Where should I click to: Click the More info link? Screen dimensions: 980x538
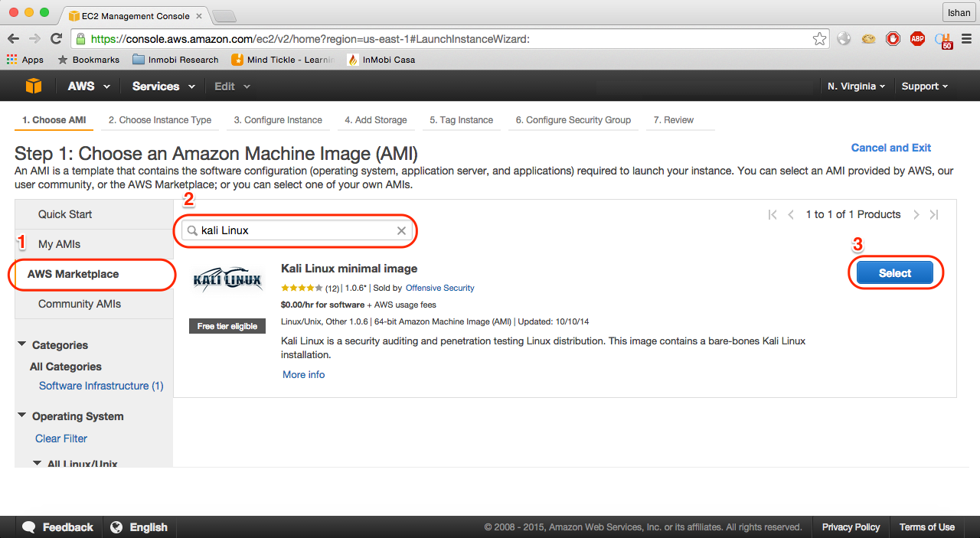(304, 374)
